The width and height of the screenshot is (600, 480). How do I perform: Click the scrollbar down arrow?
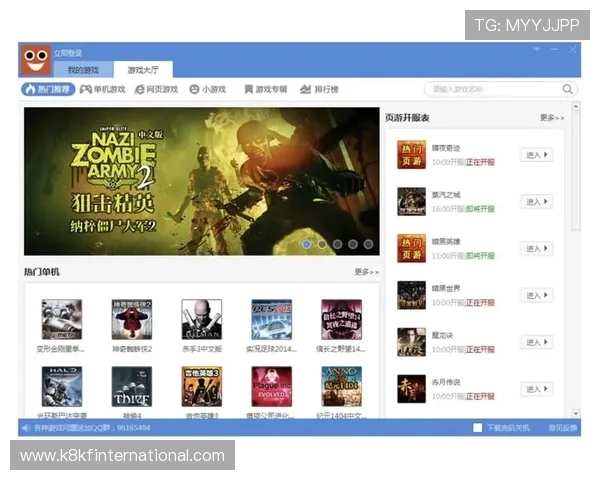[x=576, y=413]
